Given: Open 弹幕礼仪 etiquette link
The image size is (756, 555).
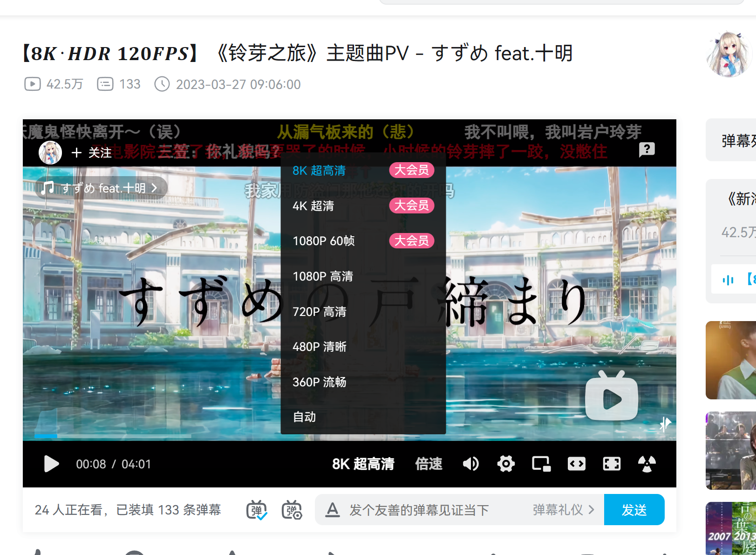Looking at the screenshot, I should coord(564,510).
